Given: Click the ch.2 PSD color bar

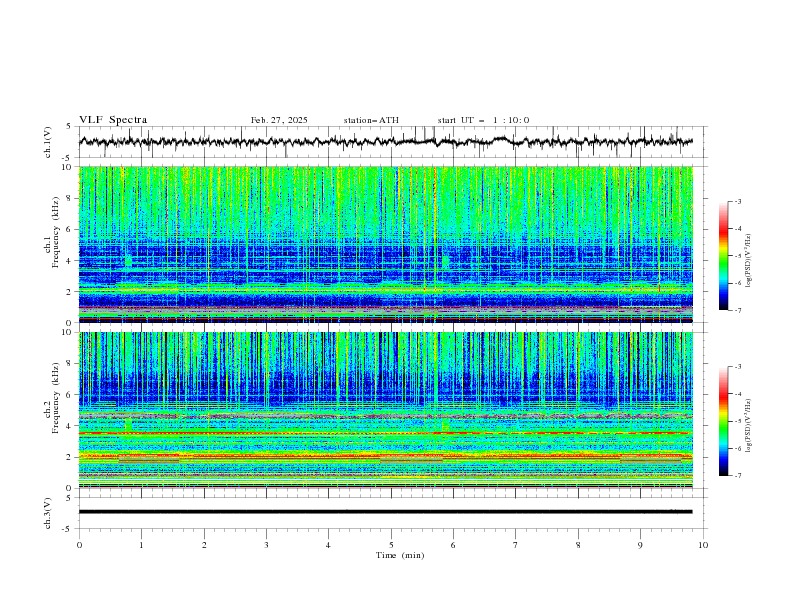Looking at the screenshot, I should (723, 421).
